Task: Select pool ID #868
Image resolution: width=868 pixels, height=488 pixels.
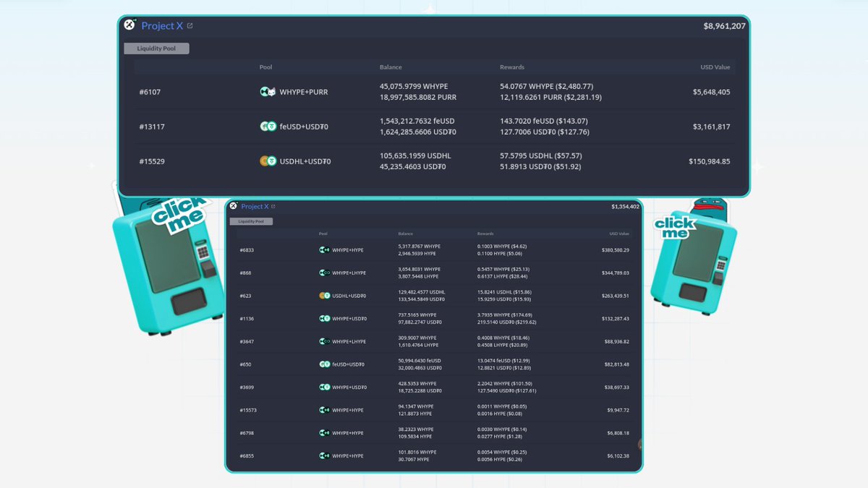Action: click(x=245, y=273)
